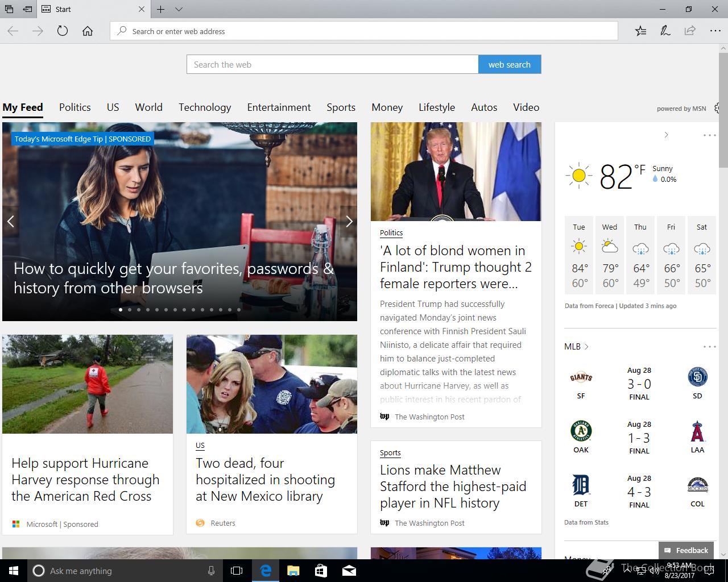Expand the weather location chevron arrow
728x582 pixels.
click(x=667, y=135)
